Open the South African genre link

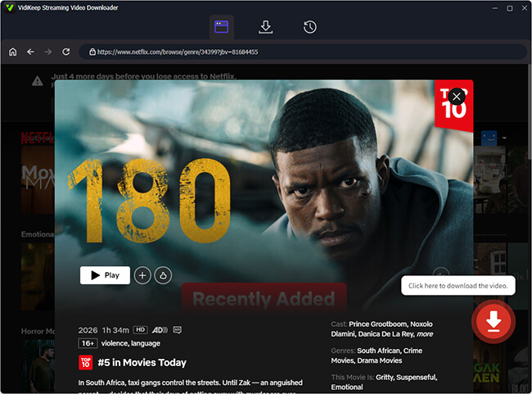click(379, 351)
